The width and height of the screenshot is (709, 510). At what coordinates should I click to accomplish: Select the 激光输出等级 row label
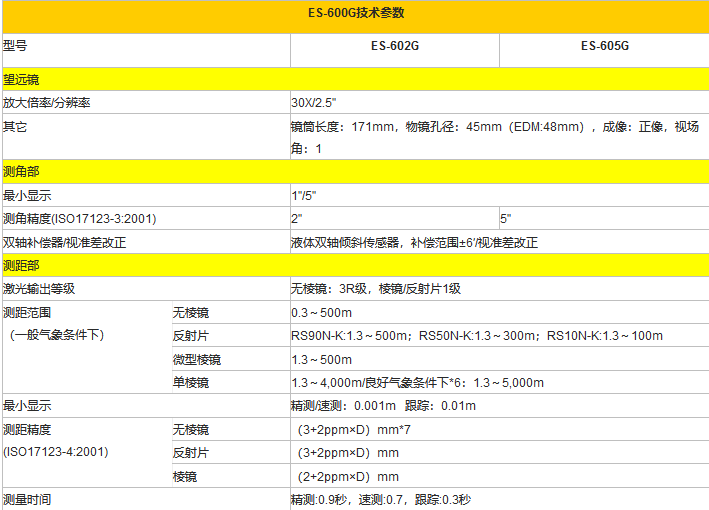coord(39,289)
